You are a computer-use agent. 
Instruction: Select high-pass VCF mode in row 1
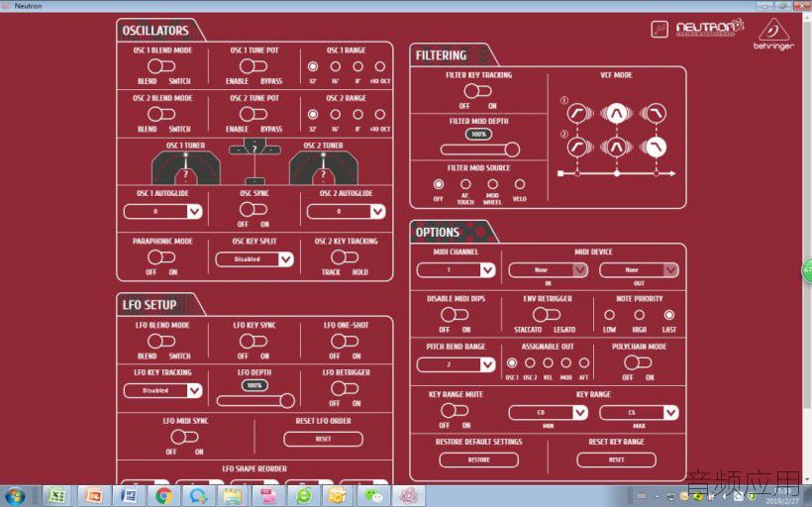577,113
